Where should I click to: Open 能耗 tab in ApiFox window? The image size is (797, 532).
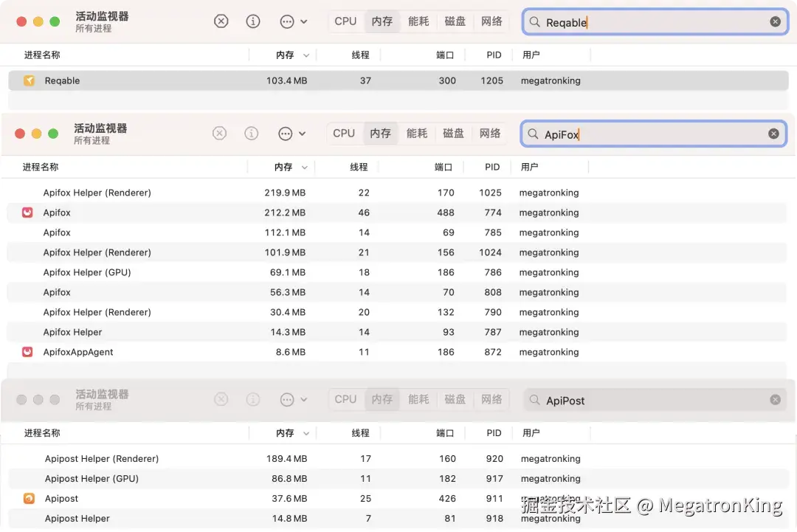click(x=417, y=133)
